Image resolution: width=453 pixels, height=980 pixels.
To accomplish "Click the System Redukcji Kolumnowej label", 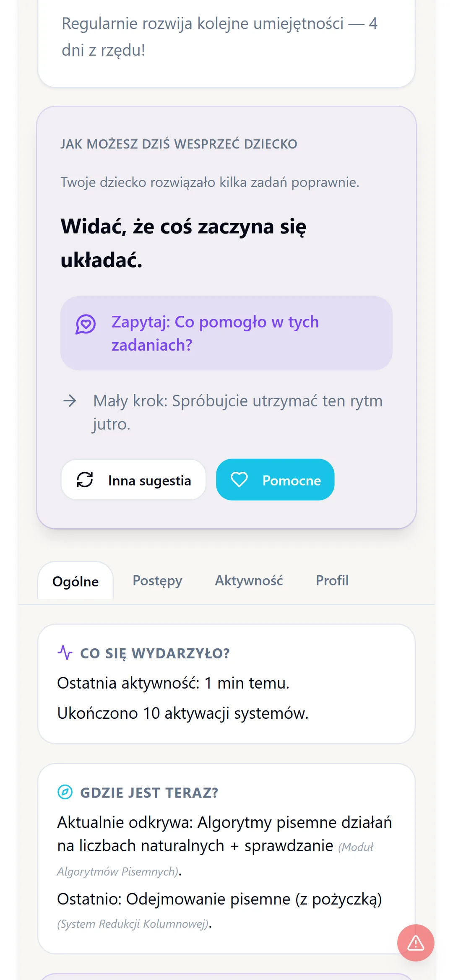I will pyautogui.click(x=133, y=924).
